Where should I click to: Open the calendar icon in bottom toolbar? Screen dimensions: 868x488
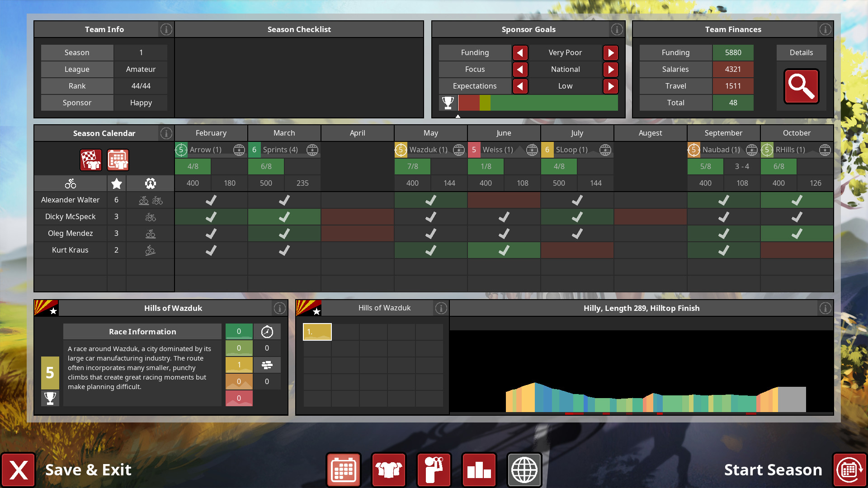344,470
